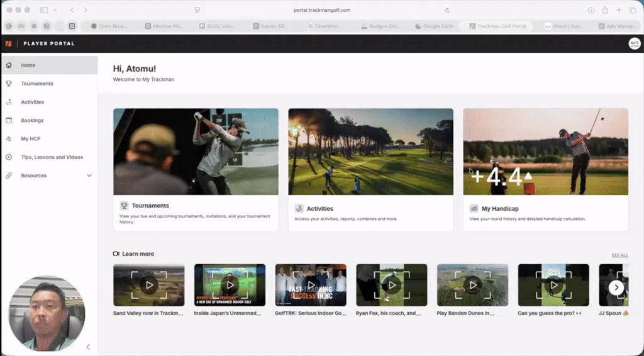This screenshot has height=356, width=644.
Task: Click the Learn more heading
Action: 138,253
